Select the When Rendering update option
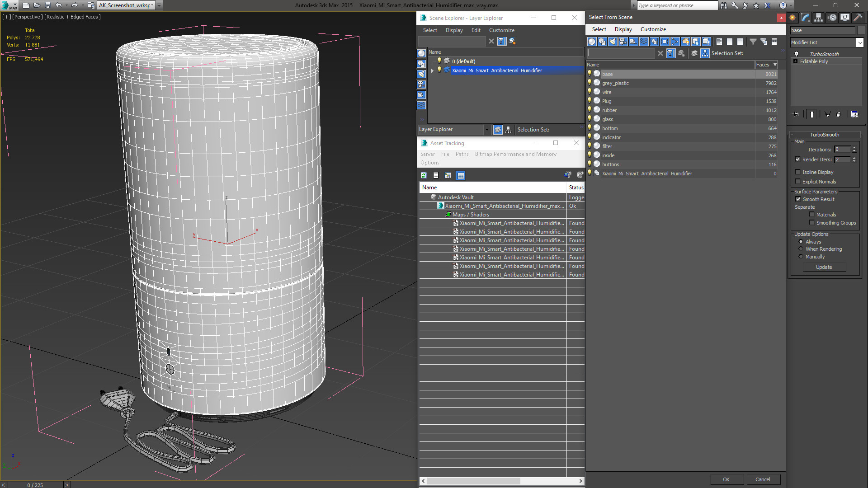868x488 pixels. [x=801, y=249]
